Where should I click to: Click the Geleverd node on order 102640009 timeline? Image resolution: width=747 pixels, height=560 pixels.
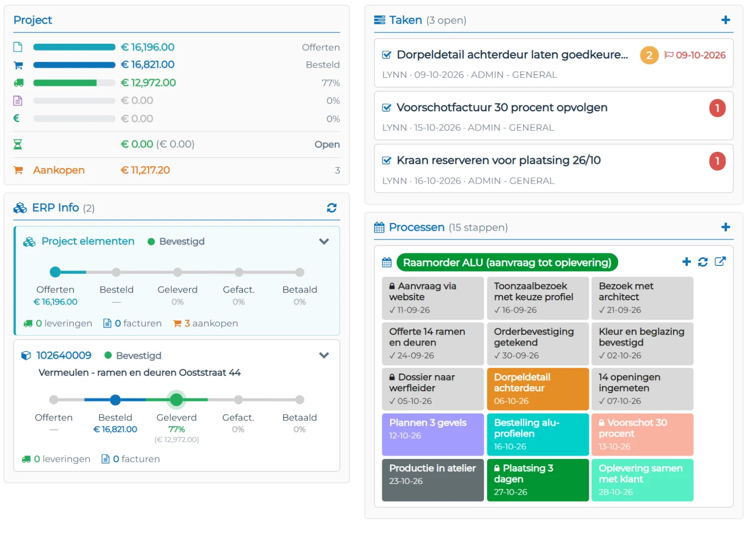(x=176, y=399)
